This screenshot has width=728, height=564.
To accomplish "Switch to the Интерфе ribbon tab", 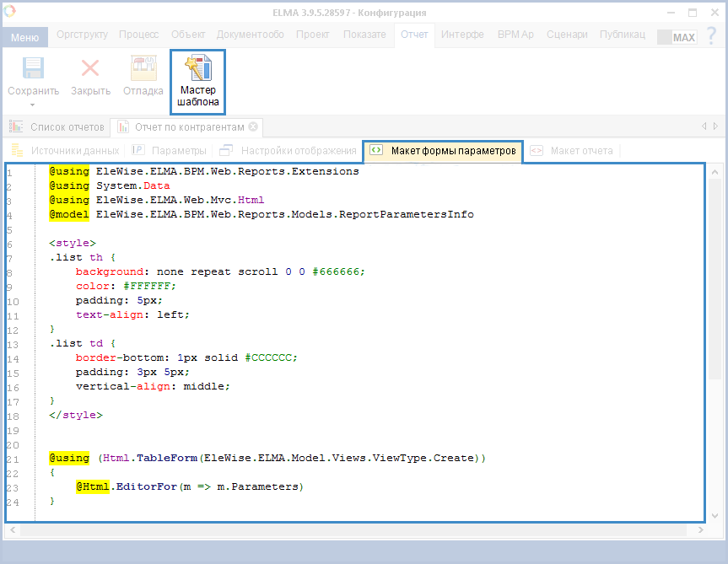I will (462, 35).
